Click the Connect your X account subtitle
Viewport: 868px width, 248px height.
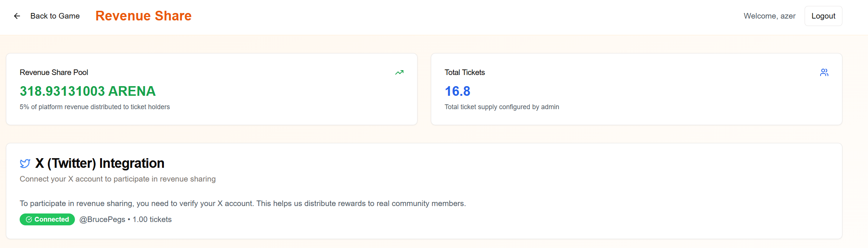coord(118,179)
